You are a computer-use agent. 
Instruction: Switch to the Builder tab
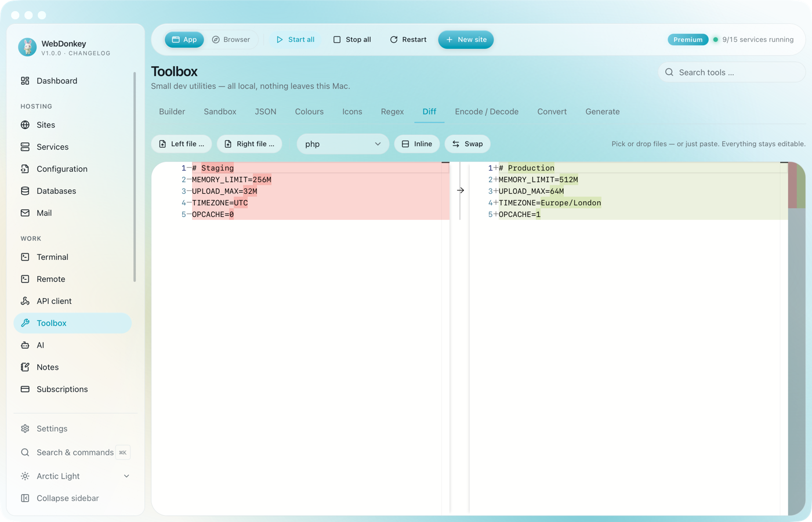(x=172, y=111)
